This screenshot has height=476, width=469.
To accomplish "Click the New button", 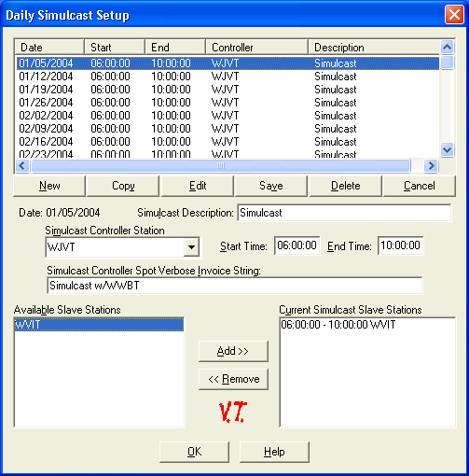I will (x=49, y=186).
